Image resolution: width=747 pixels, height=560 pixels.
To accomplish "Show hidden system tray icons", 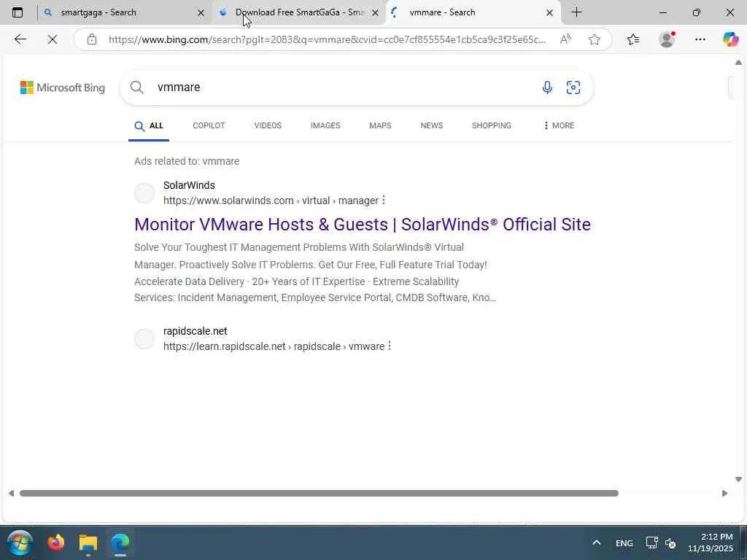I will coord(597,542).
